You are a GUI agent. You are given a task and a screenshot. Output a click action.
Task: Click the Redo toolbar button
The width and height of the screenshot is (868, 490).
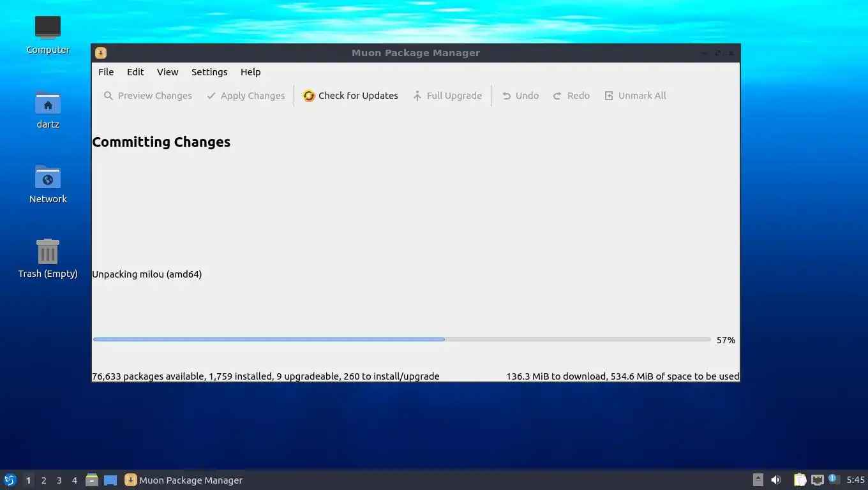[571, 96]
